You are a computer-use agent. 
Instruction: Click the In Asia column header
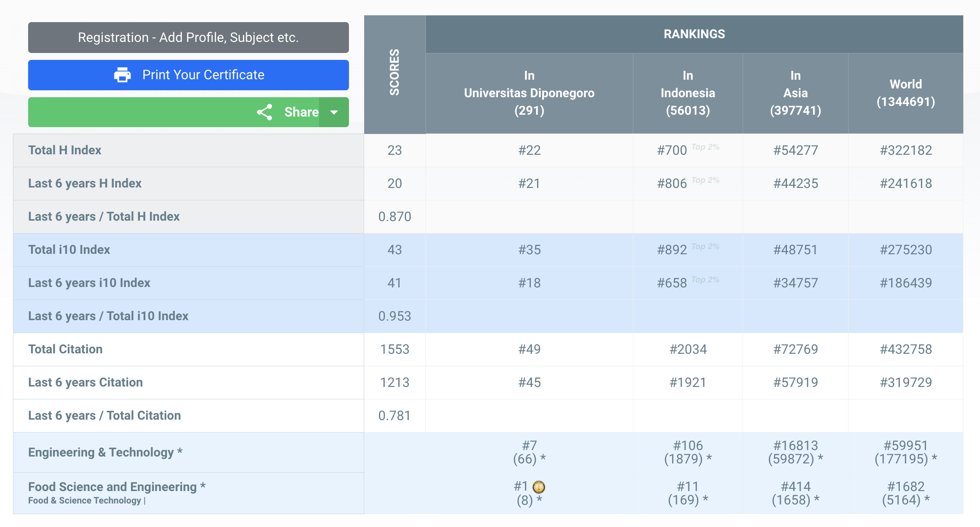795,93
